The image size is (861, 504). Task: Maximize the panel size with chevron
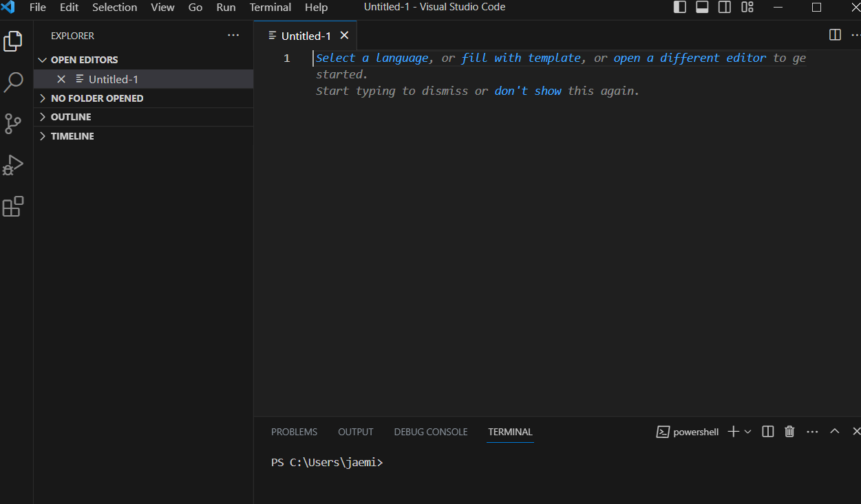point(834,432)
